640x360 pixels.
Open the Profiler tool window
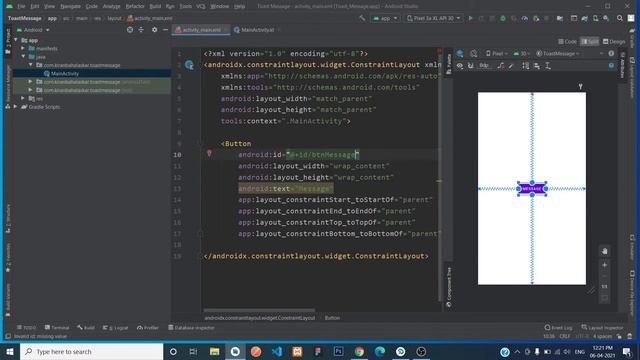pos(148,327)
